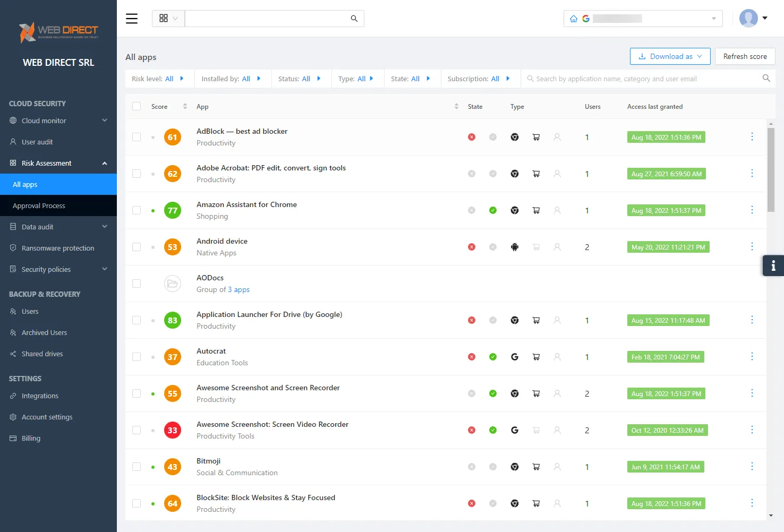Viewport: 784px width, 532px height.
Task: Select the checkbox for Adobe Acrobat row
Action: pos(137,174)
